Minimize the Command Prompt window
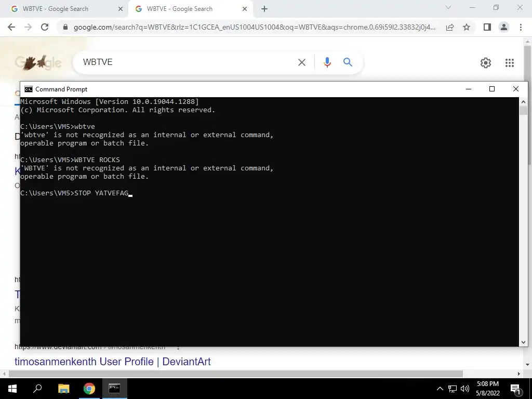 (x=469, y=89)
